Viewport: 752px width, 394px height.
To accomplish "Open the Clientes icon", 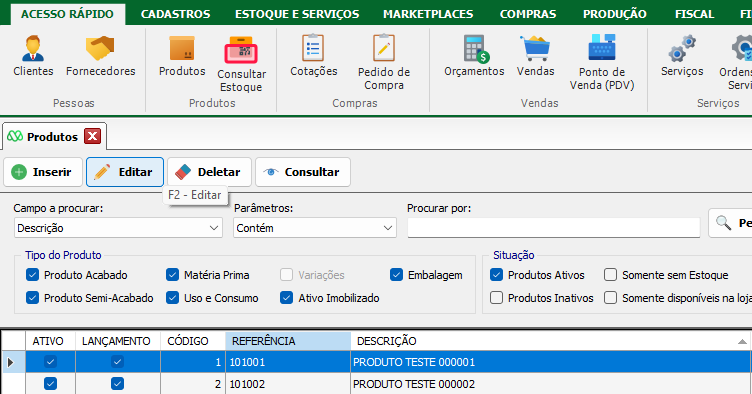I will pos(33,48).
